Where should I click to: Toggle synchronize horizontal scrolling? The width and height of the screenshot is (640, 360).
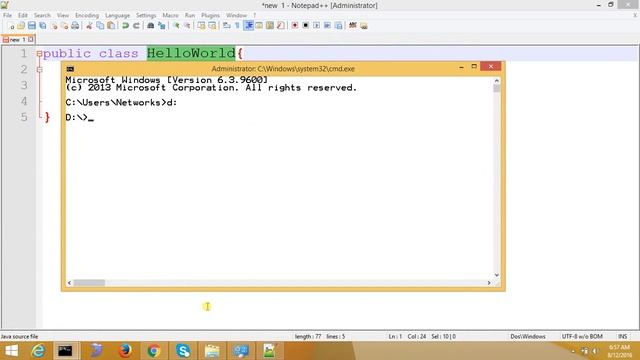(x=212, y=26)
